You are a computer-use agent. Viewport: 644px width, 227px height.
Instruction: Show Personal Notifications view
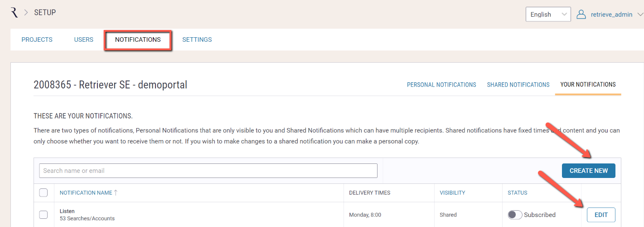441,84
